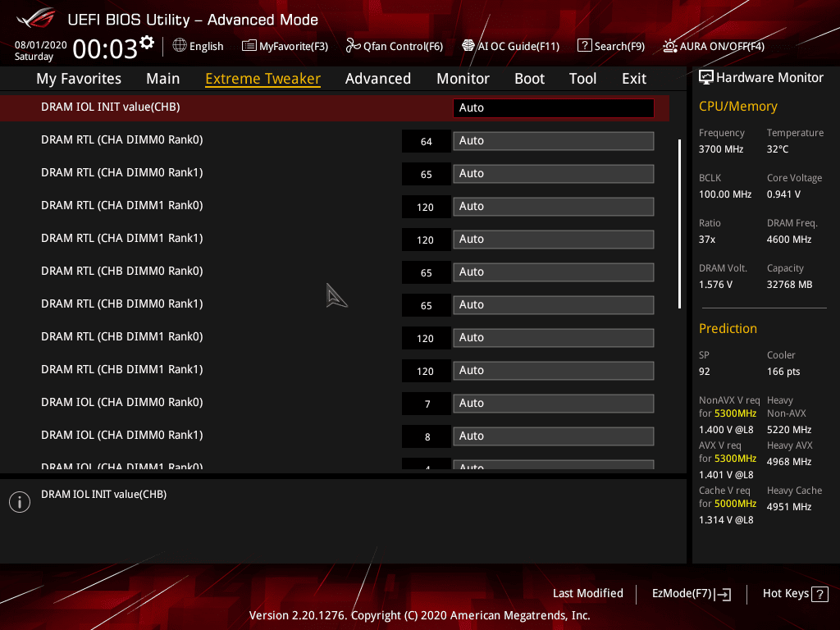Click the Last Modified button
The width and height of the screenshot is (840, 630).
click(x=587, y=594)
